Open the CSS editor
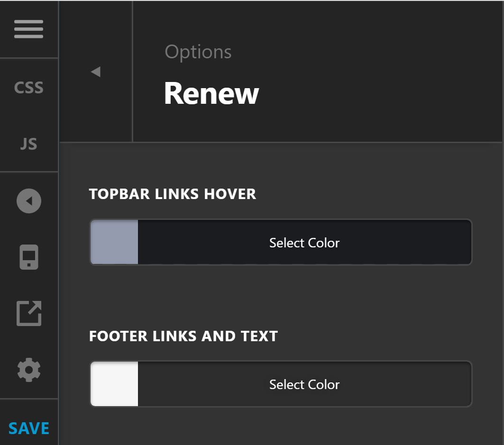Screen dimensions: 504x445 (x=28, y=87)
